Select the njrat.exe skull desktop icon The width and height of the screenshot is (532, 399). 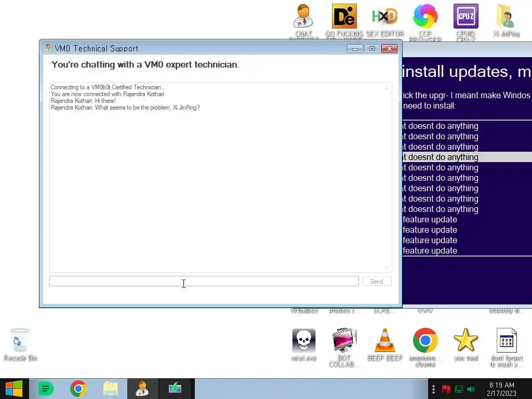coord(303,344)
